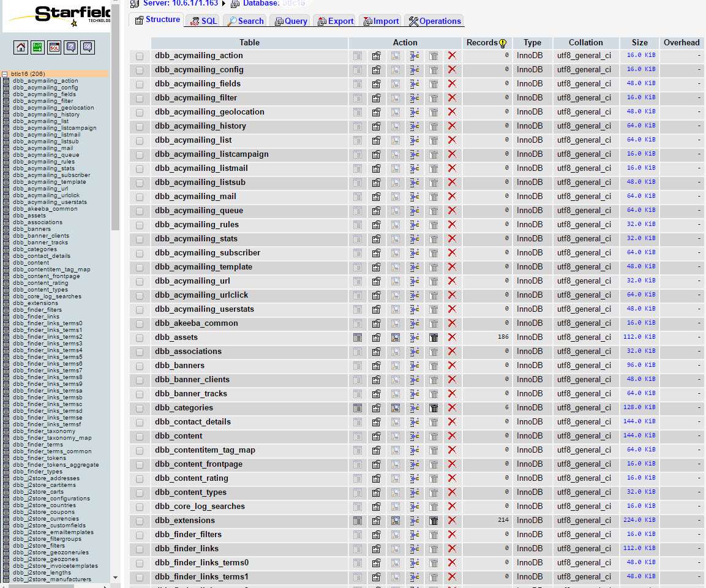Open the SQL query window icon in the sidebar

coord(54,47)
